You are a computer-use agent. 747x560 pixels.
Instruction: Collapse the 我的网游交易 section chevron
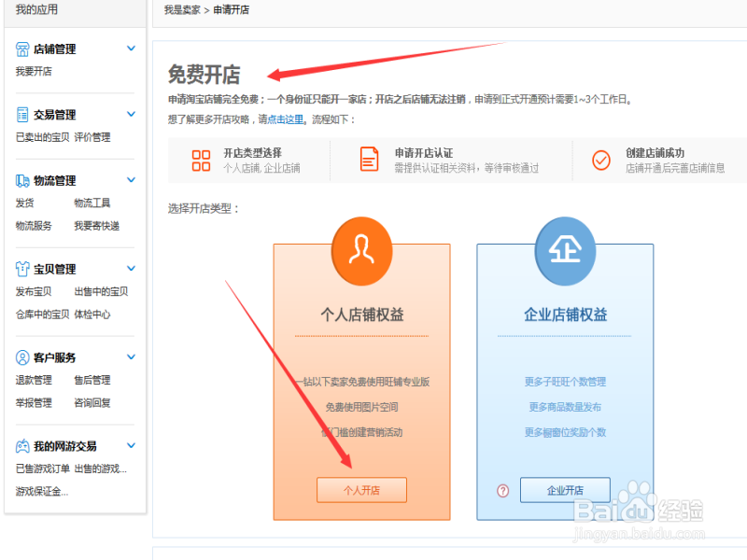131,446
